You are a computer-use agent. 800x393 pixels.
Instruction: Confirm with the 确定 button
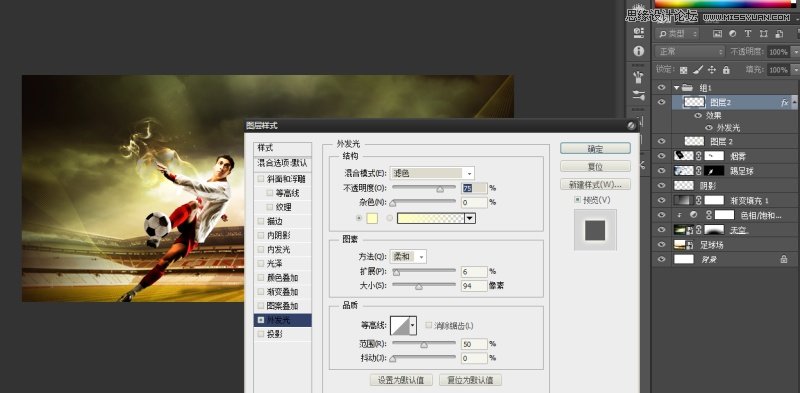pos(595,149)
